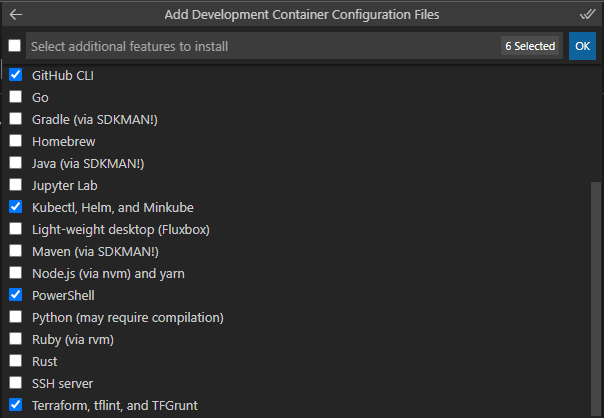This screenshot has width=604, height=418.
Task: Enable the Go feature checkbox
Action: [15, 97]
